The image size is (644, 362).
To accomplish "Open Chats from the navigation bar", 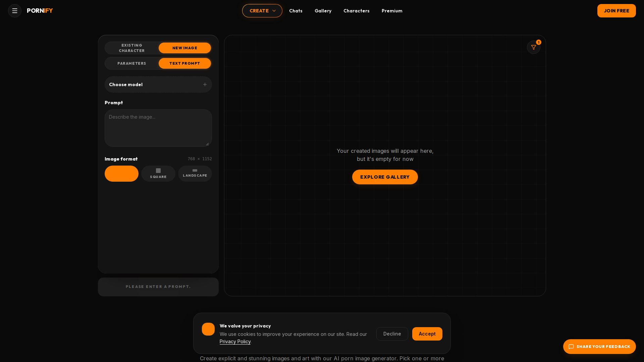I will (296, 11).
